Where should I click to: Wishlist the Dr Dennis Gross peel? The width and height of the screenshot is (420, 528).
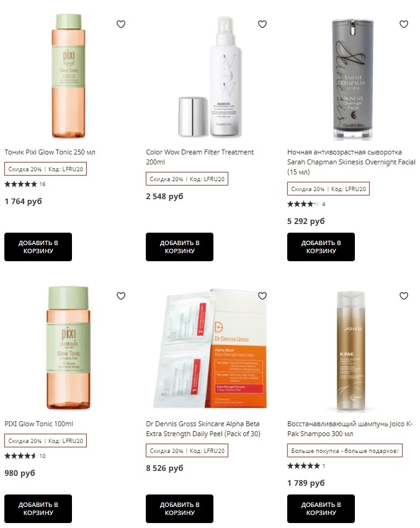pyautogui.click(x=262, y=296)
